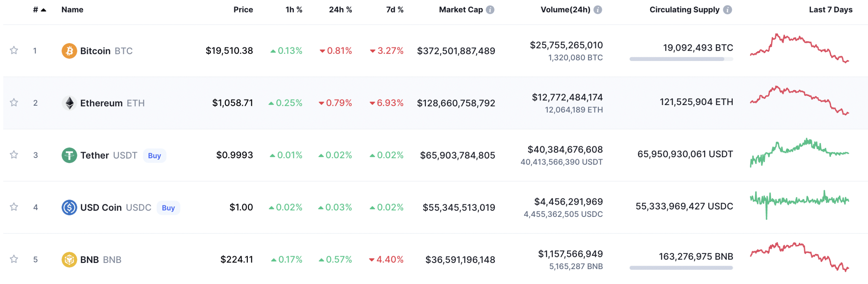Sort by Volume(24h) header
This screenshot has width=868, height=284.
click(x=565, y=10)
